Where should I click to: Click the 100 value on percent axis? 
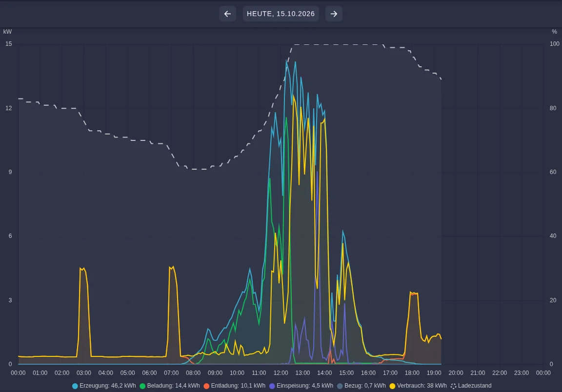[x=555, y=44]
